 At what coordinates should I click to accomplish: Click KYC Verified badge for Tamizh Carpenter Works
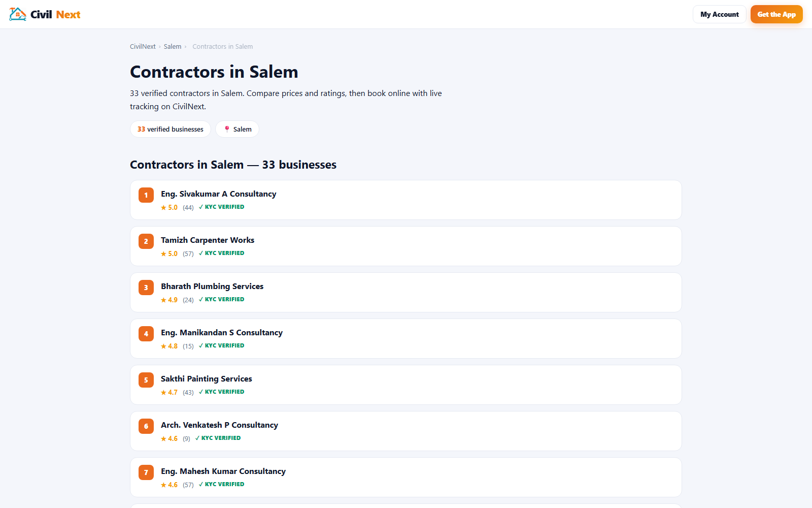pos(222,253)
